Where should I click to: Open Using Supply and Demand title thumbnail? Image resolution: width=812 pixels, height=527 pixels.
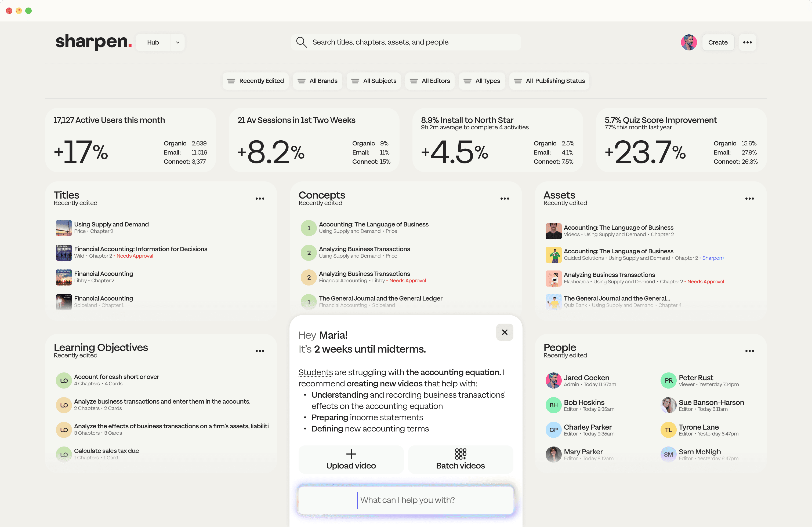coord(63,228)
